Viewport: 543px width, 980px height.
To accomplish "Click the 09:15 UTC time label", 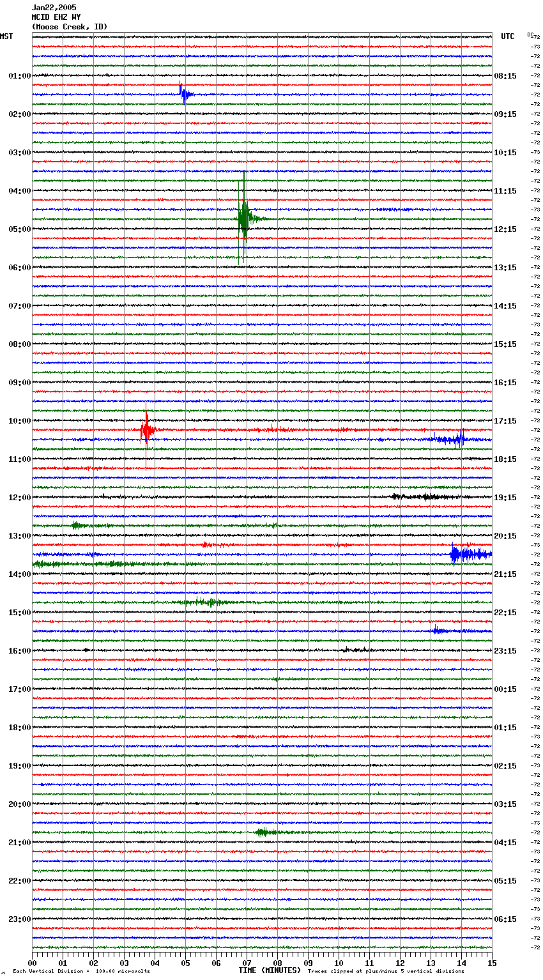I will pyautogui.click(x=505, y=114).
